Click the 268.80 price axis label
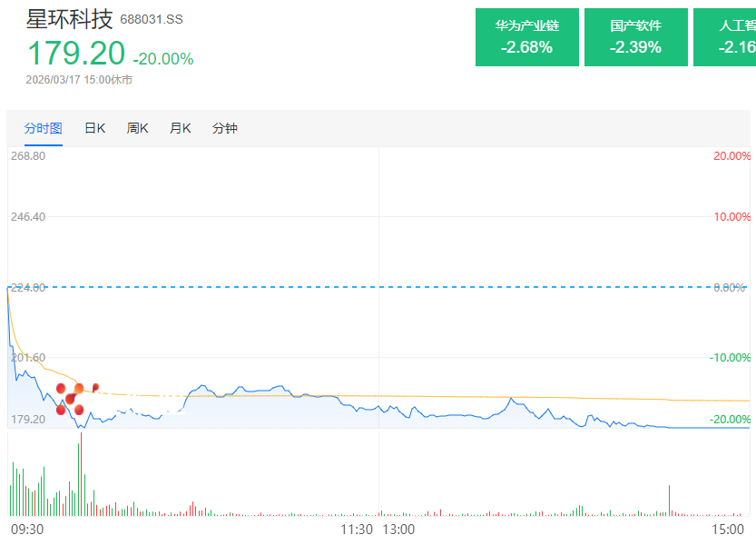The height and width of the screenshot is (545, 756). coord(28,155)
